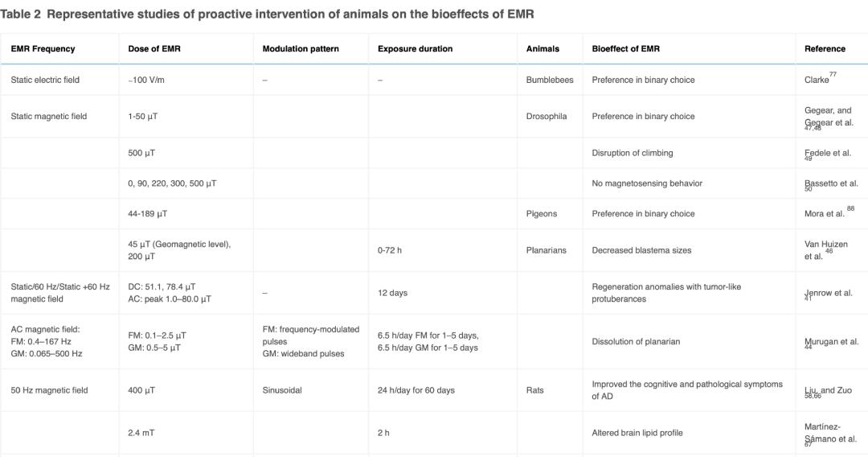Click the Modulation pattern column header
The width and height of the screenshot is (868, 457).
coord(301,49)
